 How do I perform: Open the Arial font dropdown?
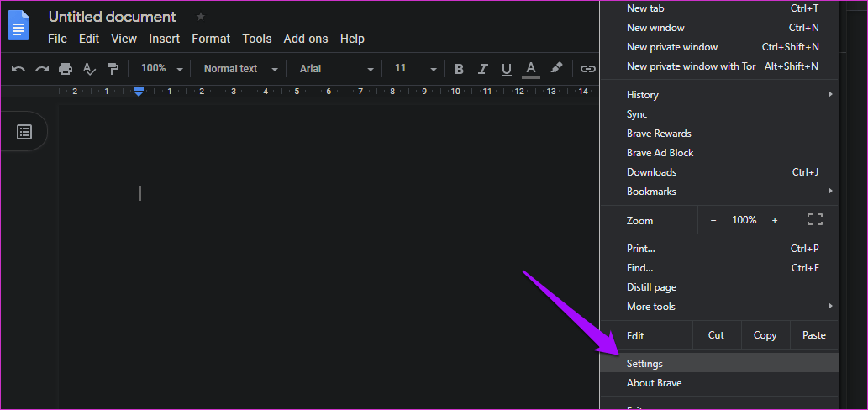click(x=336, y=69)
